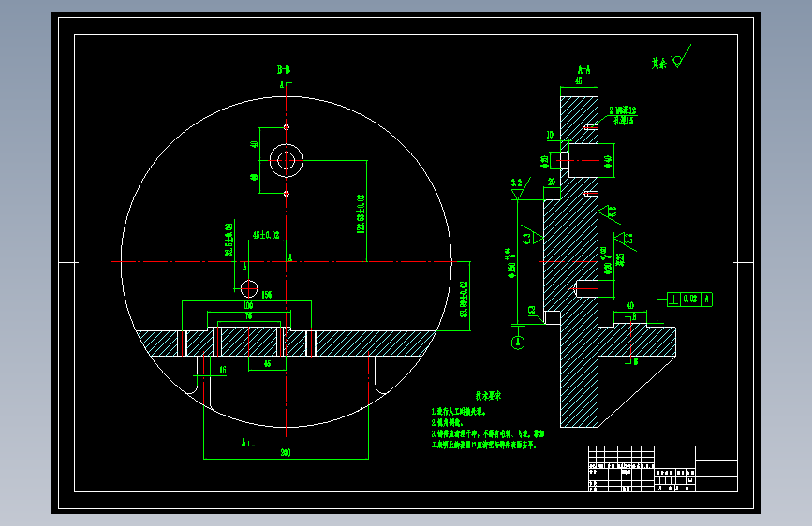This screenshot has width=812, height=526.
Task: Select the perpendicularity 0.02 A tolerance frame
Action: [x=689, y=300]
